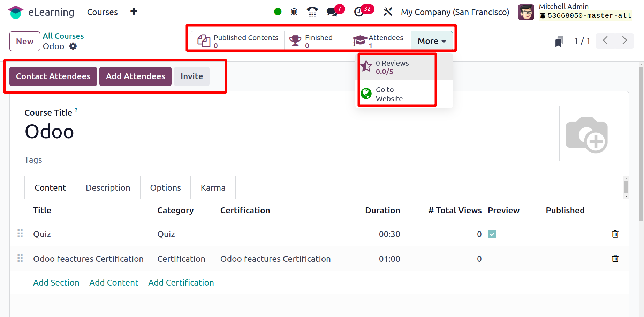Upload a course image via camera placeholder
Image resolution: width=644 pixels, height=317 pixels.
coord(586,134)
